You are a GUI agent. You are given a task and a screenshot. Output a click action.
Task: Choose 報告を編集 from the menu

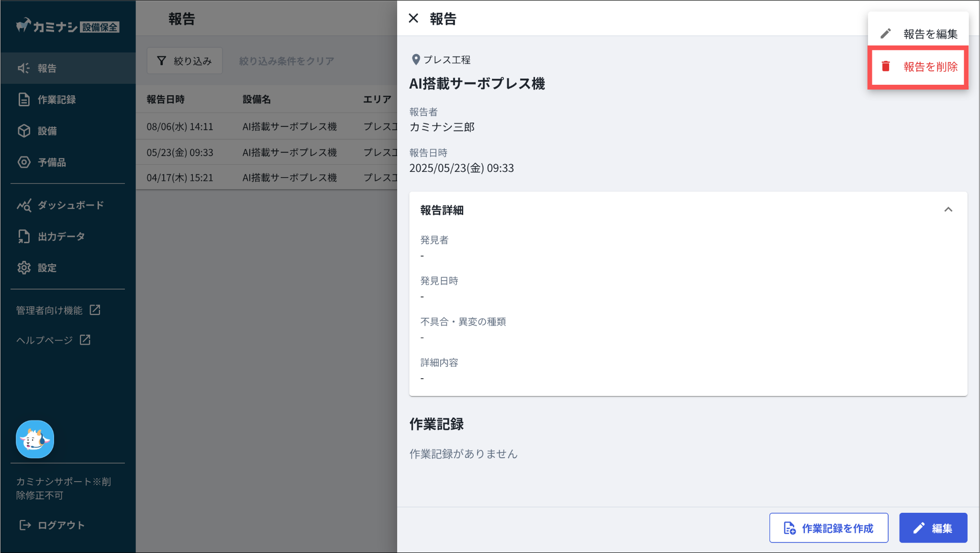918,34
